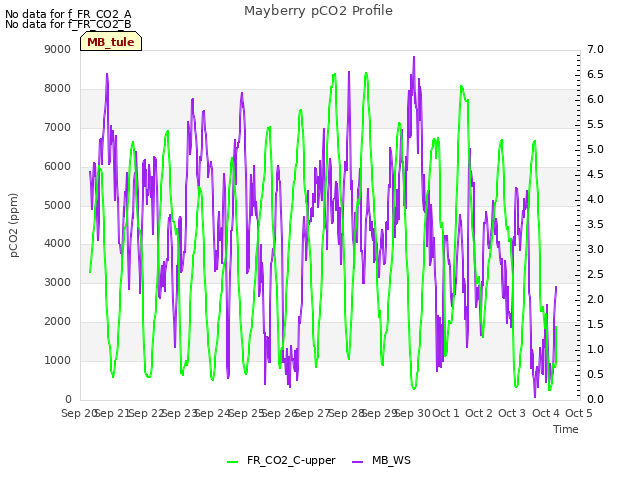The width and height of the screenshot is (640, 480).
Task: Click the 5000 left axis tick label
Action: pos(58,205)
